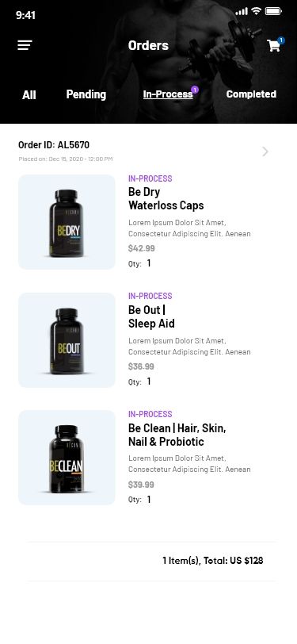
Task: Tap the battery status icon
Action: [x=273, y=11]
